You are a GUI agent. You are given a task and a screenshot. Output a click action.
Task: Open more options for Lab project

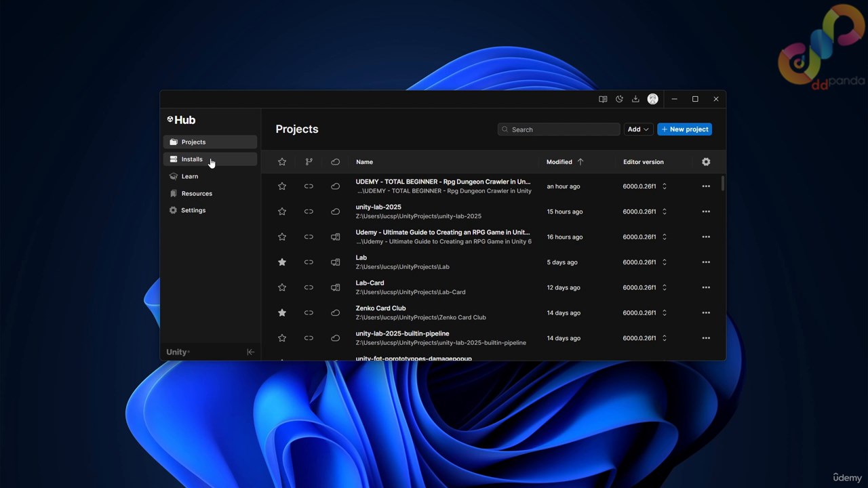(706, 262)
